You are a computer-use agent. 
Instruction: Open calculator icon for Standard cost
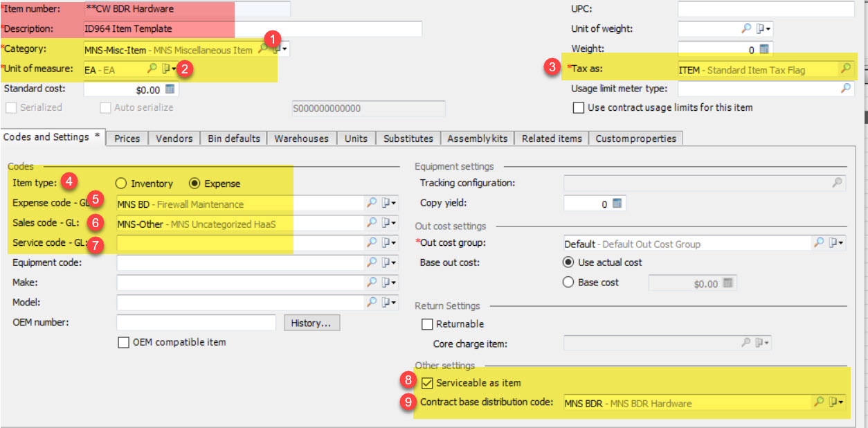tap(170, 89)
